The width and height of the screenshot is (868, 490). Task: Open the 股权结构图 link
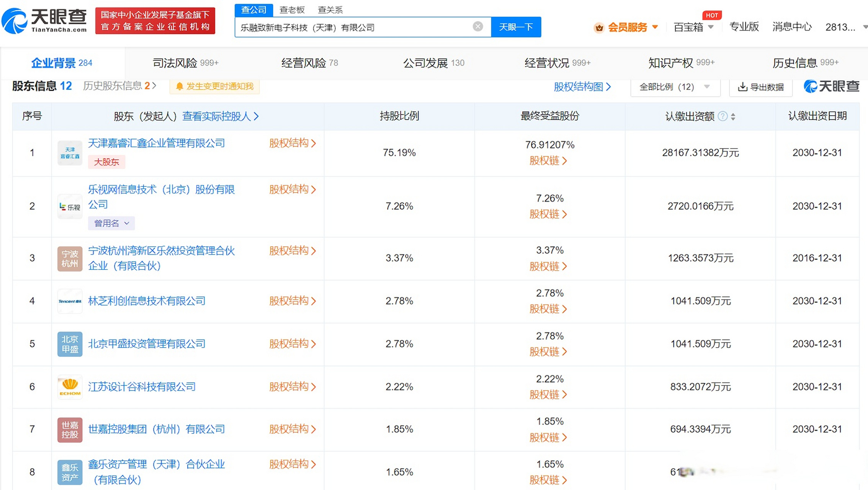click(582, 87)
